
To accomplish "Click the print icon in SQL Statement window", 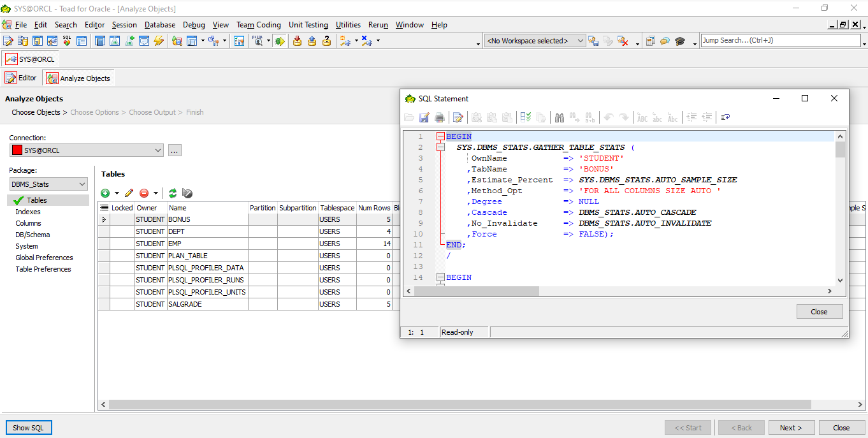I will tap(440, 117).
